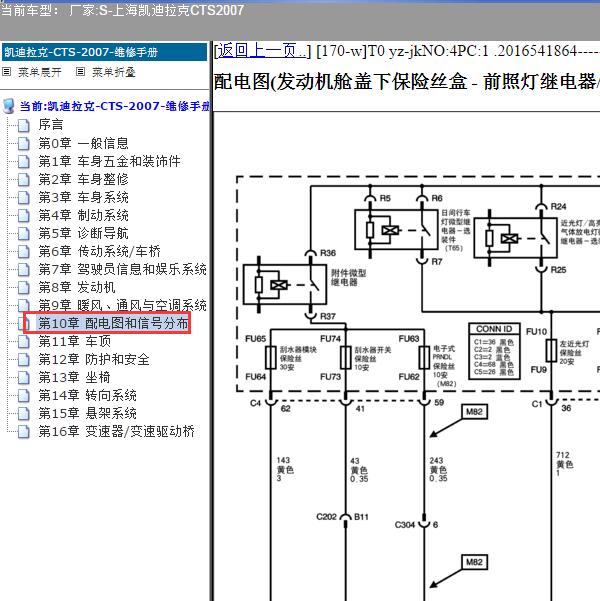Open 第4章 制动系统
Screen dimensions: 600x601
(x=83, y=215)
